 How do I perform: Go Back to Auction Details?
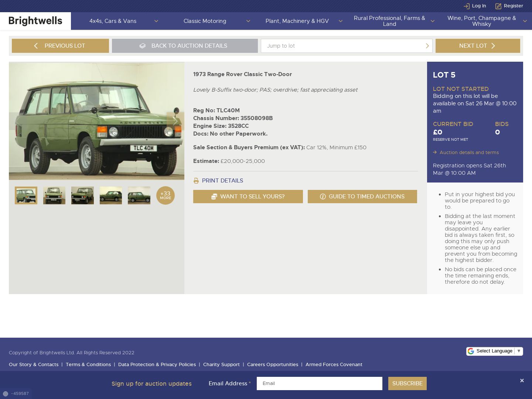185,46
